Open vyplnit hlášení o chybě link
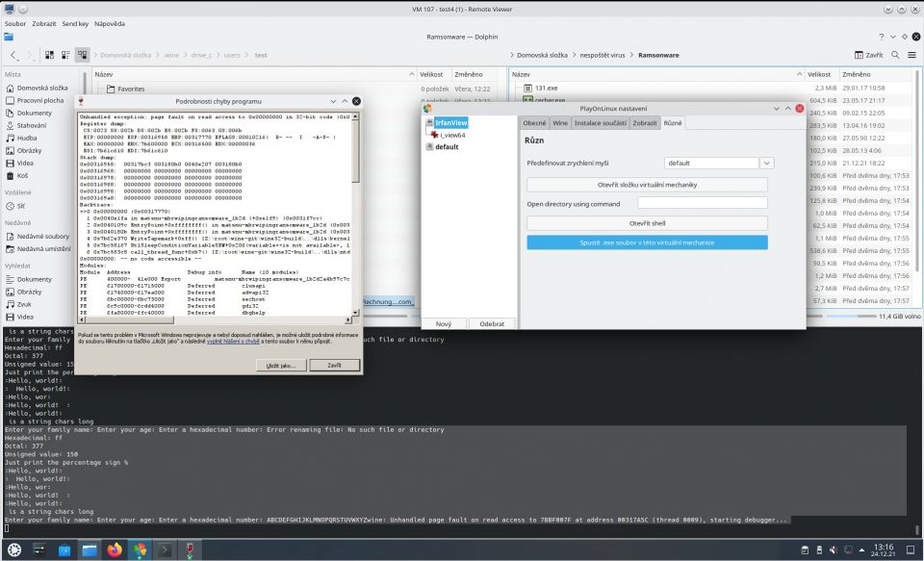 (233, 342)
